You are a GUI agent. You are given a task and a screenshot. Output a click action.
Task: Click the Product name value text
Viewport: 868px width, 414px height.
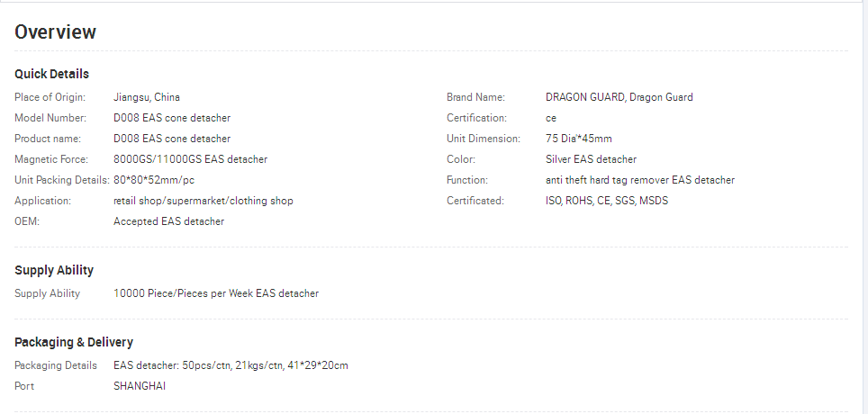(172, 139)
